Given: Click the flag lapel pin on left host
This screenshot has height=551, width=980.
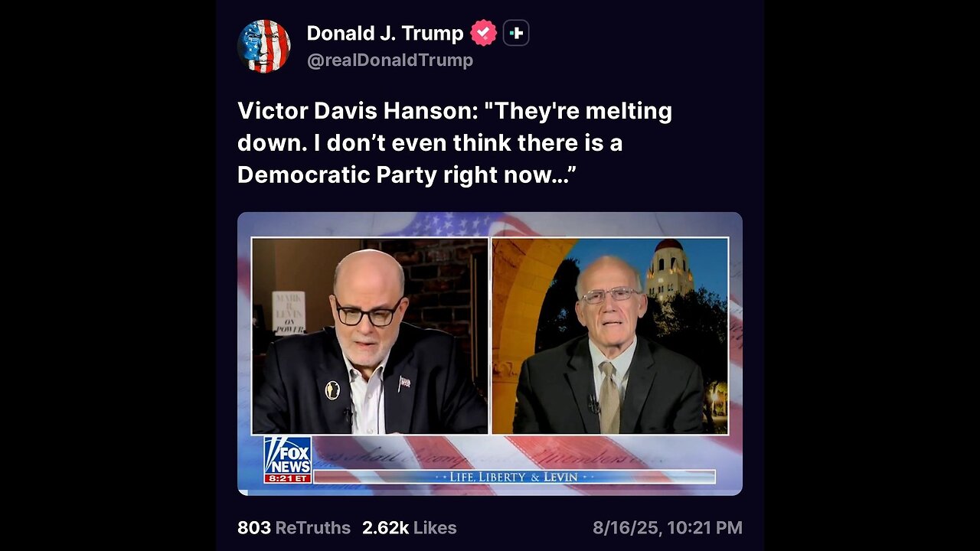Looking at the screenshot, I should (x=404, y=383).
